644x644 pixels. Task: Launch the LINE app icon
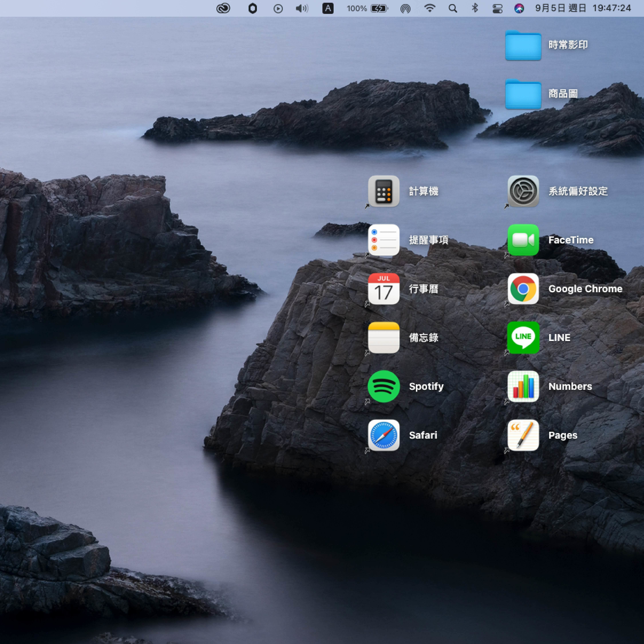[523, 337]
